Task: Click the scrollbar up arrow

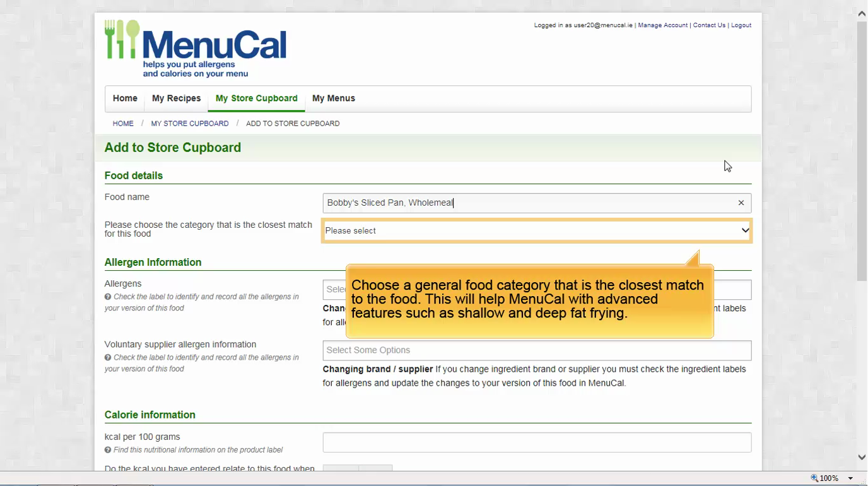Action: 862,13
